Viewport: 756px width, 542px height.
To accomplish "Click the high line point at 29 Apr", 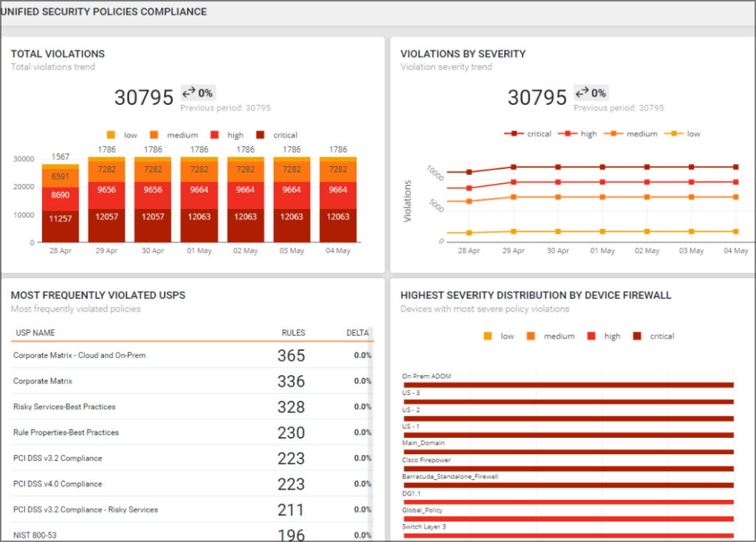I will pos(514,182).
